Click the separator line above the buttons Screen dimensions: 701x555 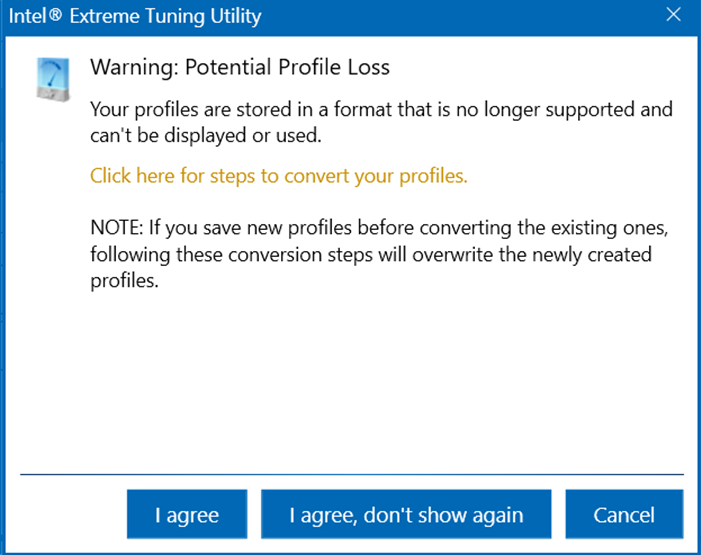[352, 474]
